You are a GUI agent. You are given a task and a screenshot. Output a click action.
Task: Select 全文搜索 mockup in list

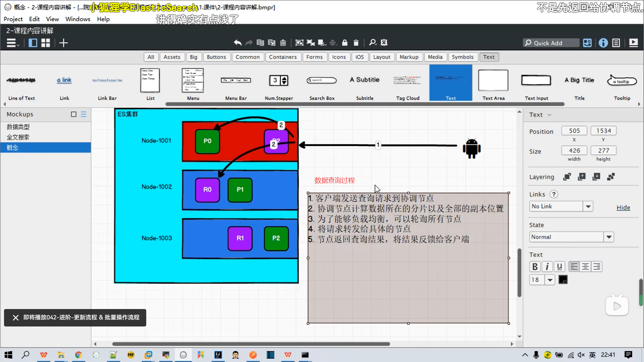[x=18, y=137]
